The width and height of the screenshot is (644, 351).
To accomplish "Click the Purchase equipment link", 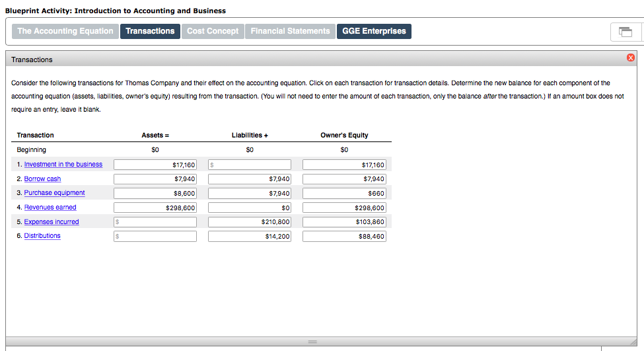I will [x=54, y=193].
